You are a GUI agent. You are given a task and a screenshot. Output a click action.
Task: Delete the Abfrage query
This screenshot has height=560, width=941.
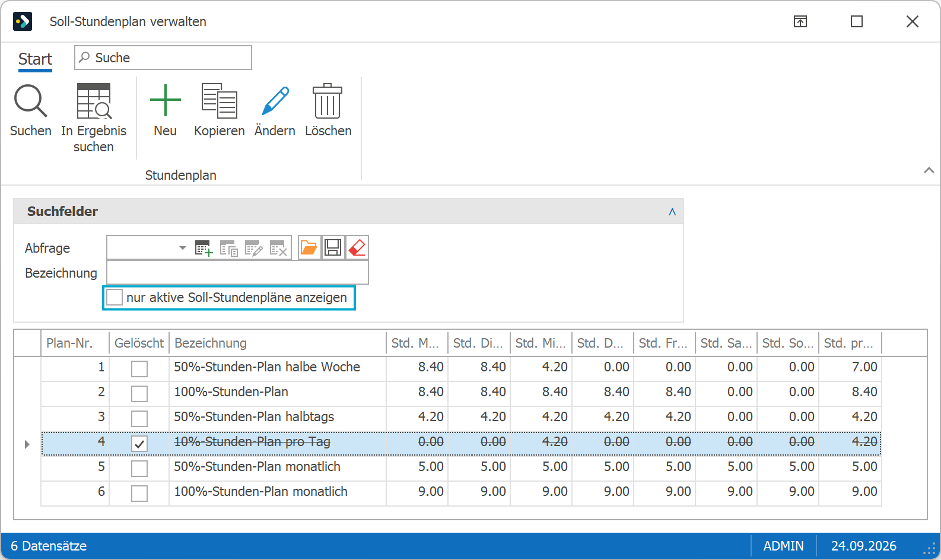click(278, 248)
